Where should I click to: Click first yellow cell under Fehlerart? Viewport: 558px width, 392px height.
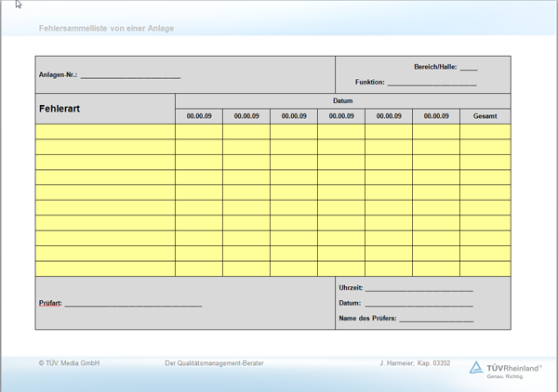[x=105, y=132]
